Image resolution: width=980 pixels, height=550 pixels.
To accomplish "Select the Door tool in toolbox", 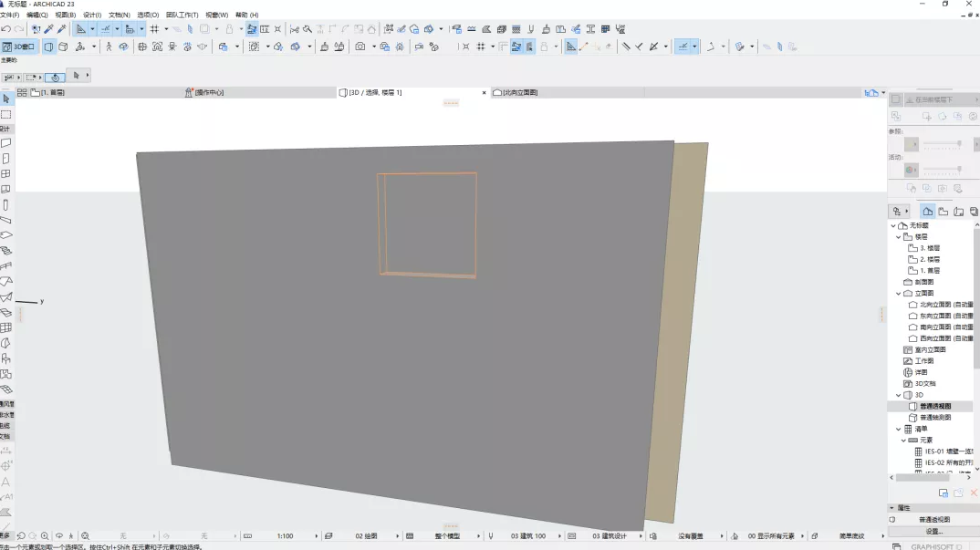I will tap(6, 159).
